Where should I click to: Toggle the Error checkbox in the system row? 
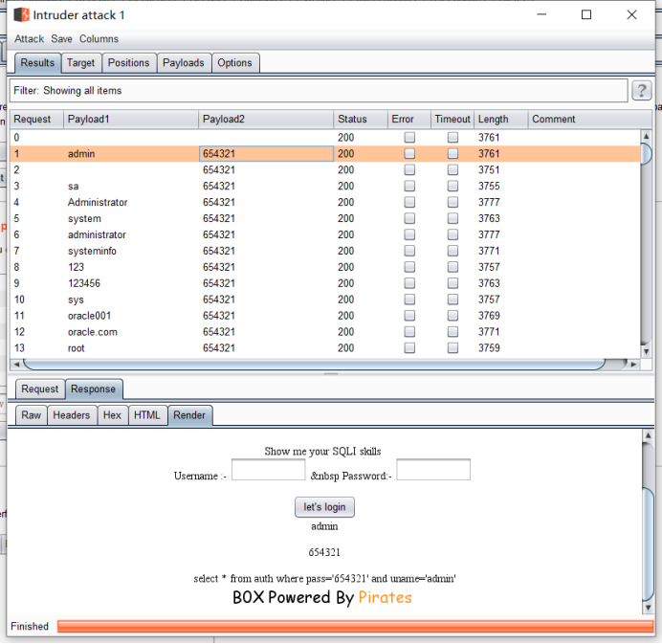tap(409, 218)
